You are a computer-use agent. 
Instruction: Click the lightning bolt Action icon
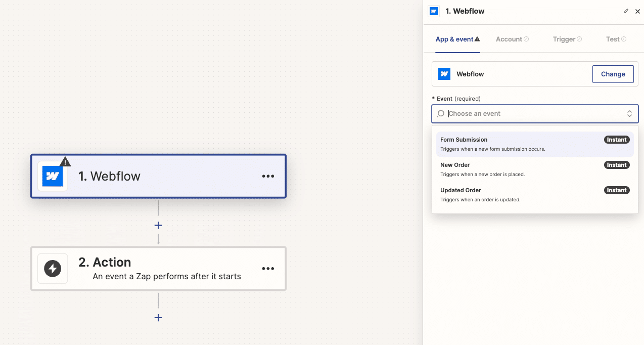pos(53,269)
